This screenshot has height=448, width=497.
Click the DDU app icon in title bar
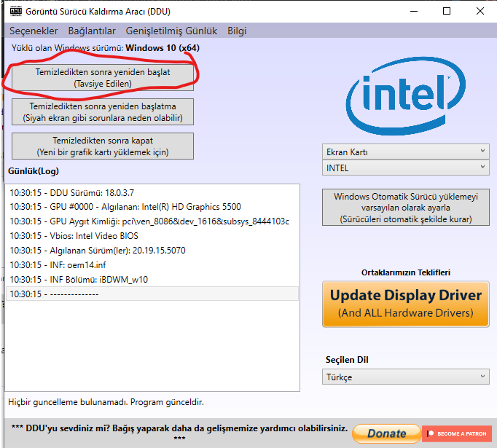(16, 11)
